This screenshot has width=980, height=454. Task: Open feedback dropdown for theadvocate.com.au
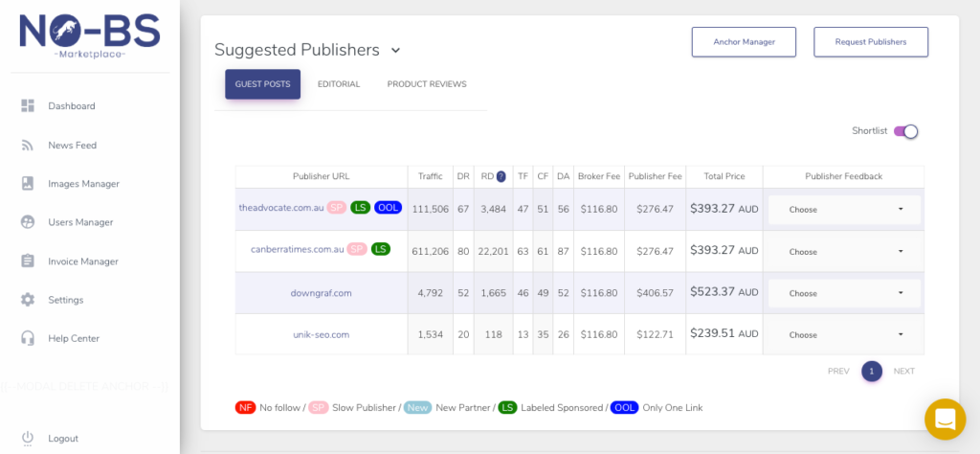tap(844, 210)
